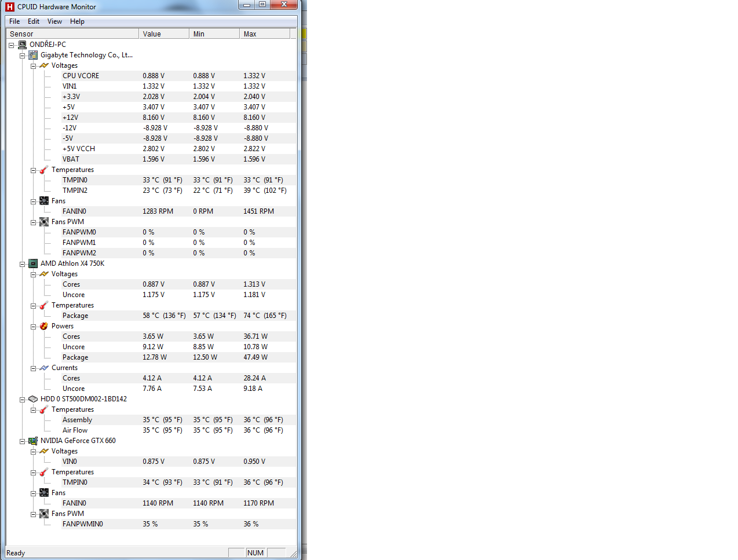Click the Max column header
Image resolution: width=738 pixels, height=560 pixels.
pos(265,34)
